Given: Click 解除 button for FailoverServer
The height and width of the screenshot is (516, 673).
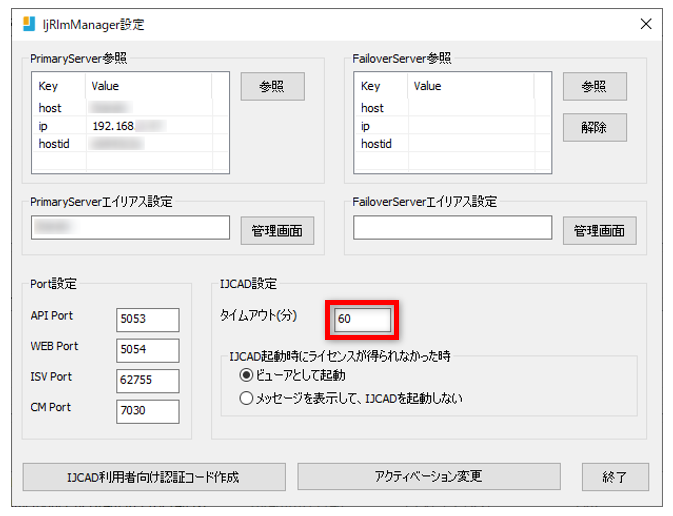Looking at the screenshot, I should [x=594, y=127].
